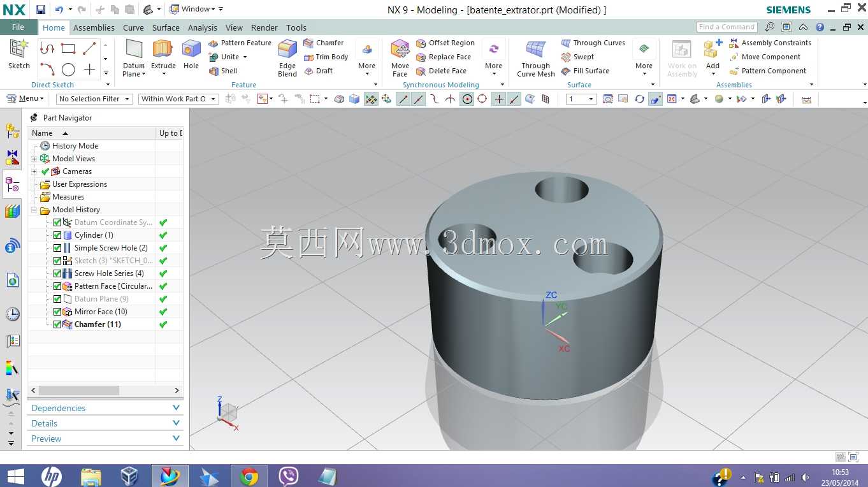The image size is (868, 487).
Task: Open the Analysis tab
Action: [203, 27]
